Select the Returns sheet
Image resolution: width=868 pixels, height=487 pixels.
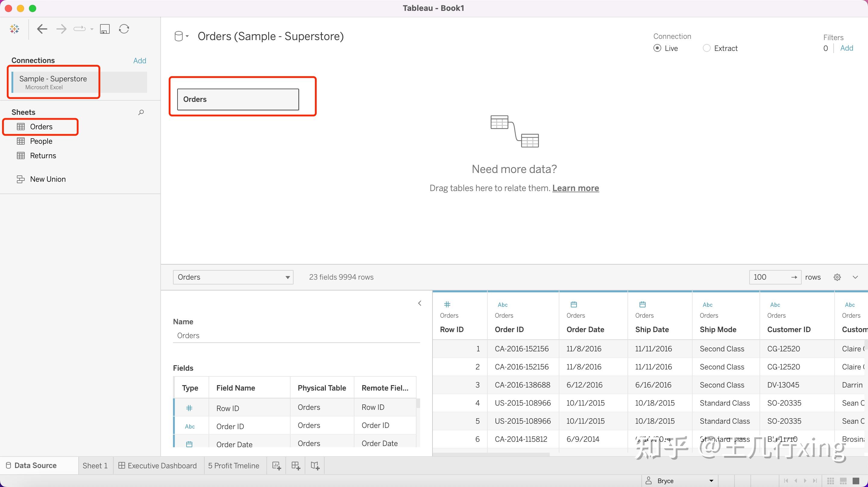point(43,156)
